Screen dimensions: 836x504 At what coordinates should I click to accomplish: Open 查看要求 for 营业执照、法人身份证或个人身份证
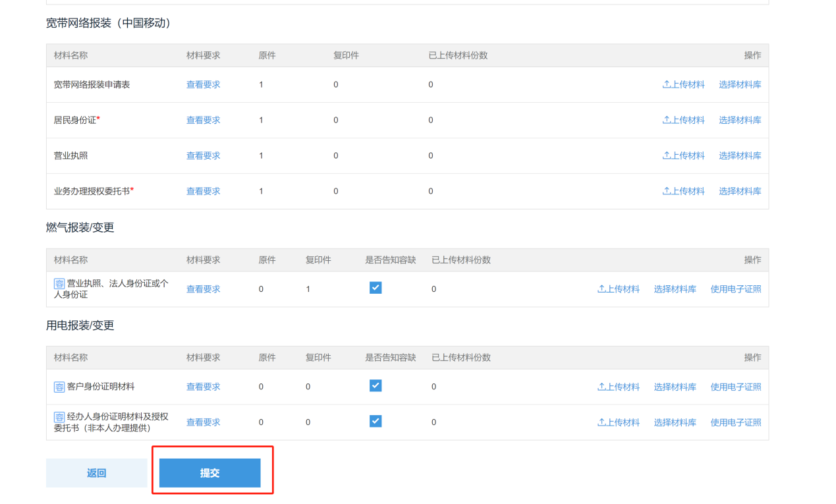point(203,289)
